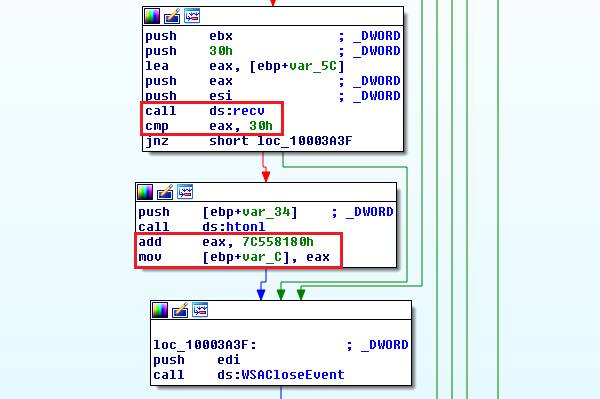The image size is (600, 399).
Task: Open the name editor icon of the htonl block
Action: click(x=165, y=192)
